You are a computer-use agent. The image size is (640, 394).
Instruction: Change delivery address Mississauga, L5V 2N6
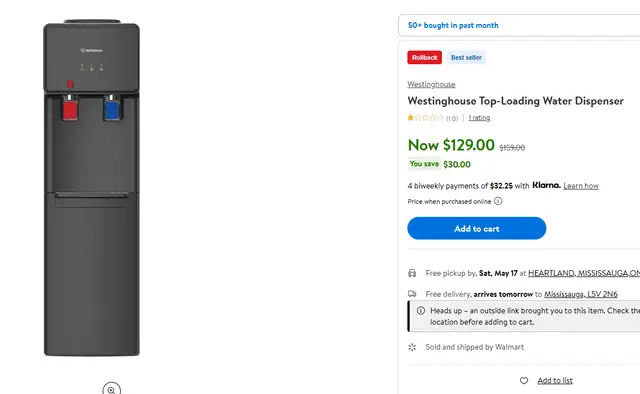pos(581,294)
